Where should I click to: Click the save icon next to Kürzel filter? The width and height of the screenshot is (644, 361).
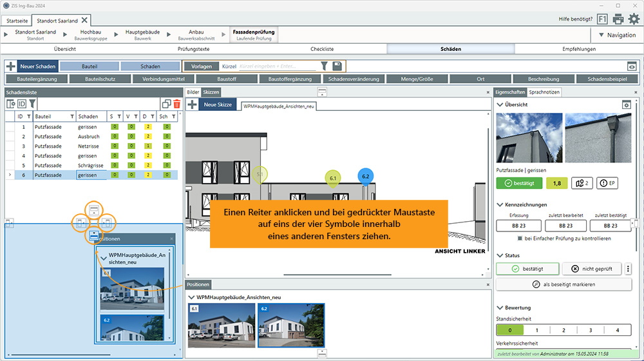click(337, 66)
